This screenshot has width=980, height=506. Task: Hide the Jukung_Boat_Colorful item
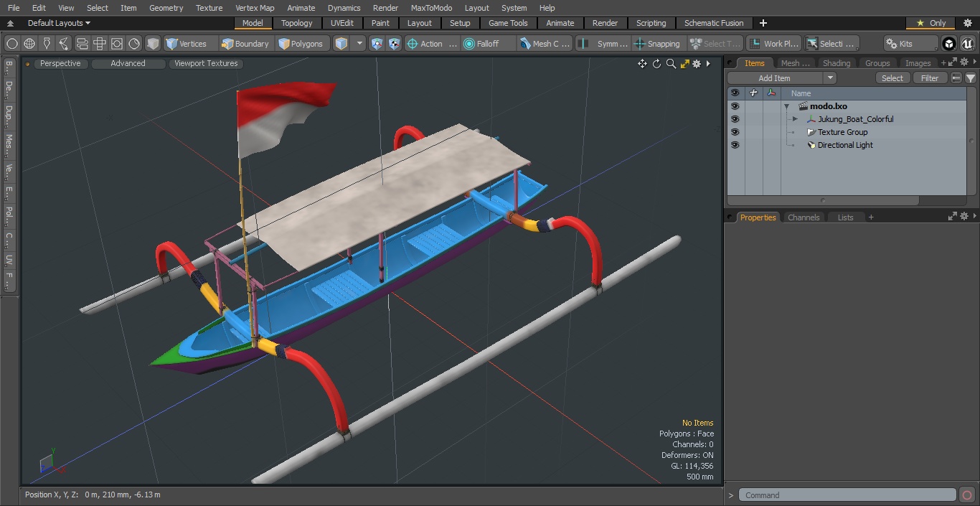(x=735, y=119)
